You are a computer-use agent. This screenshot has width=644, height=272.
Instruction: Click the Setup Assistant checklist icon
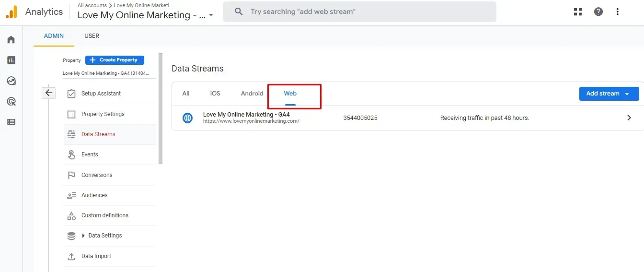pyautogui.click(x=71, y=94)
